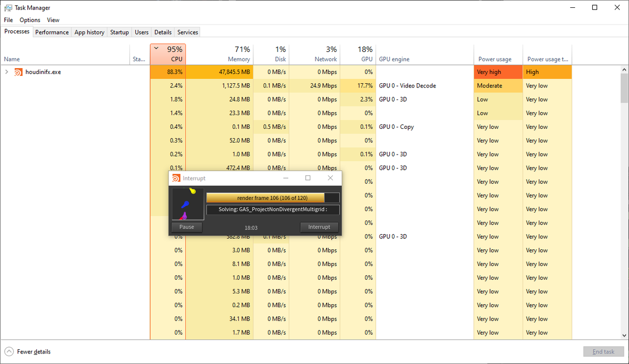Click the End task button
The image size is (629, 364).
tap(604, 352)
